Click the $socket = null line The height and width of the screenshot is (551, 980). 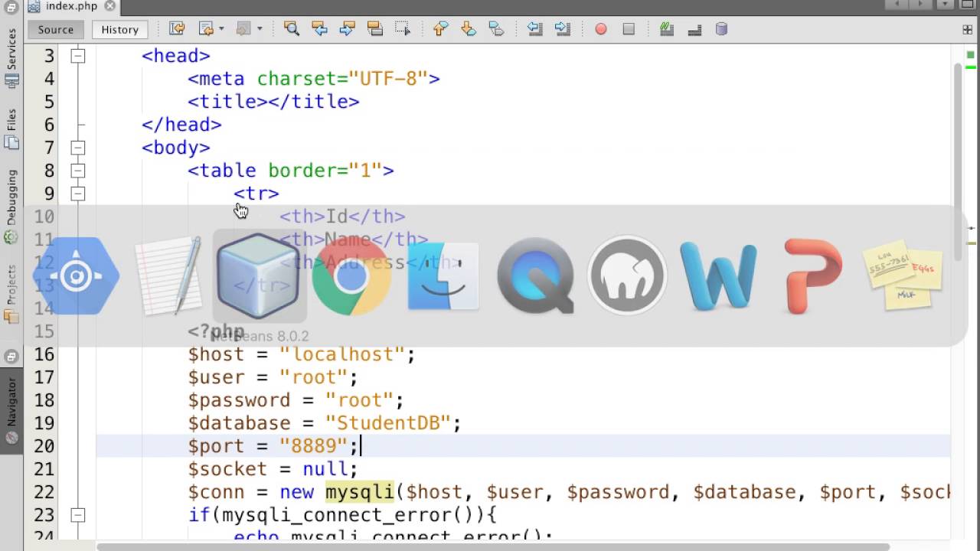click(x=273, y=469)
